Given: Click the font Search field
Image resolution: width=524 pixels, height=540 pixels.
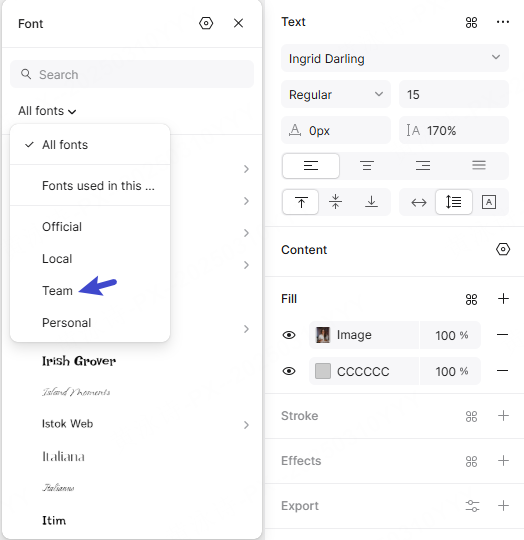Looking at the screenshot, I should (132, 74).
